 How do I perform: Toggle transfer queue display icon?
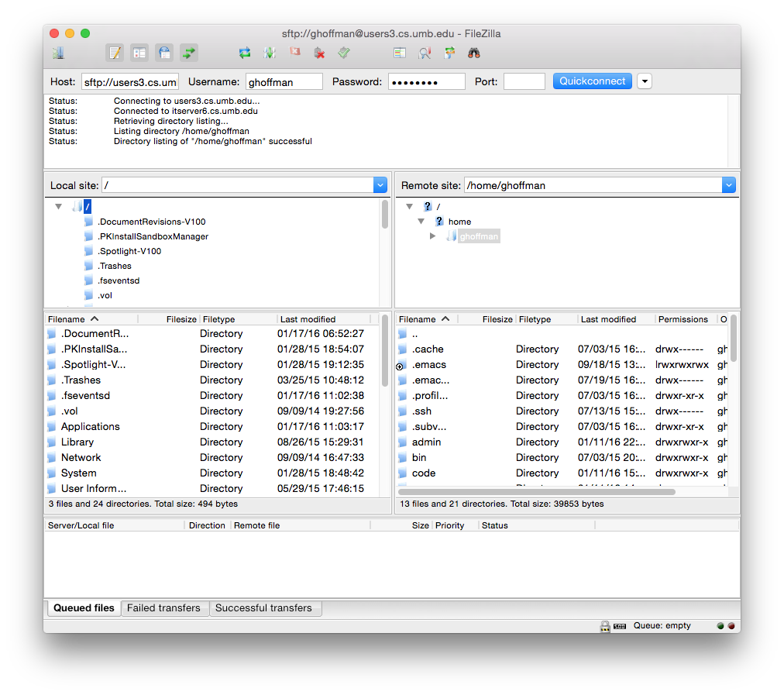pos(189,53)
